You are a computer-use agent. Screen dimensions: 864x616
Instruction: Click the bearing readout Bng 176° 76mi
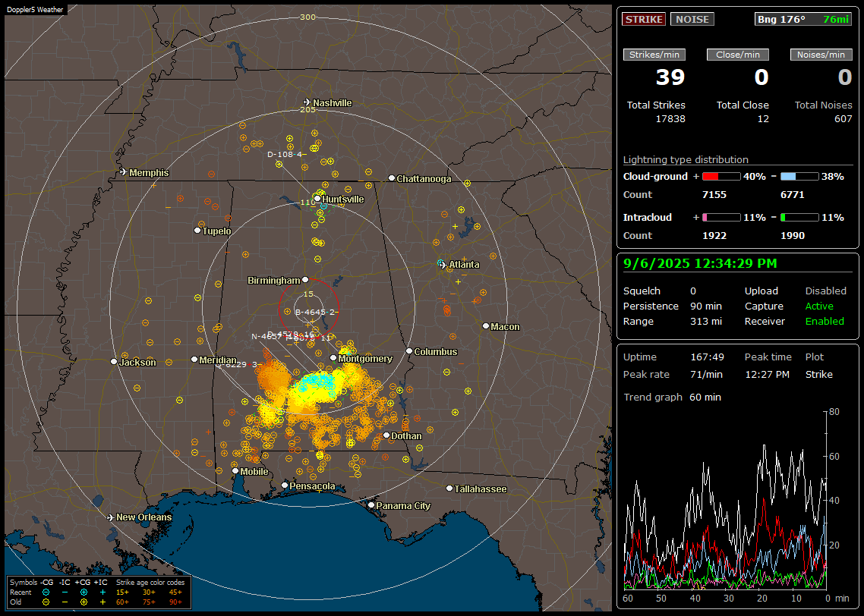pos(803,19)
